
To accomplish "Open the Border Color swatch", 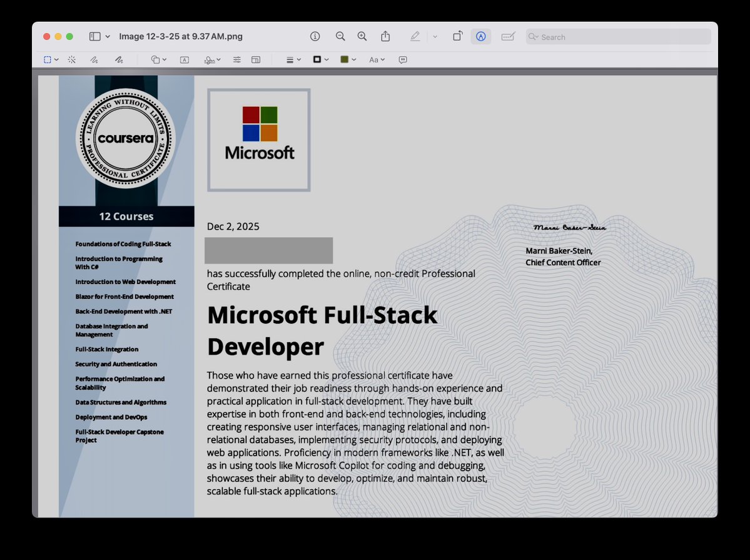I will click(x=317, y=59).
